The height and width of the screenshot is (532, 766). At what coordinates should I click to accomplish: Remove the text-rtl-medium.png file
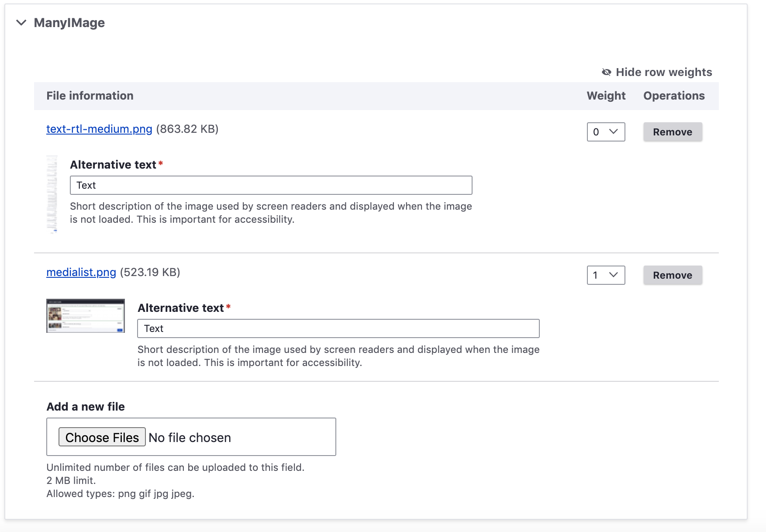pos(672,131)
